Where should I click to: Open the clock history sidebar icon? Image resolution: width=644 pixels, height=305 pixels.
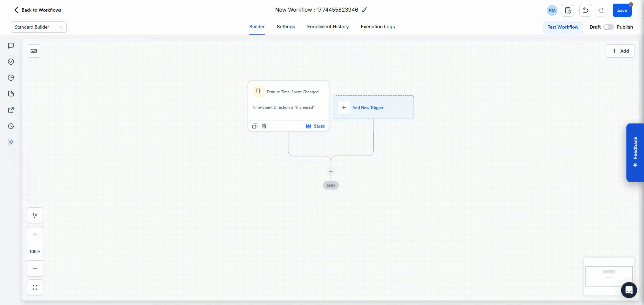tap(11, 126)
